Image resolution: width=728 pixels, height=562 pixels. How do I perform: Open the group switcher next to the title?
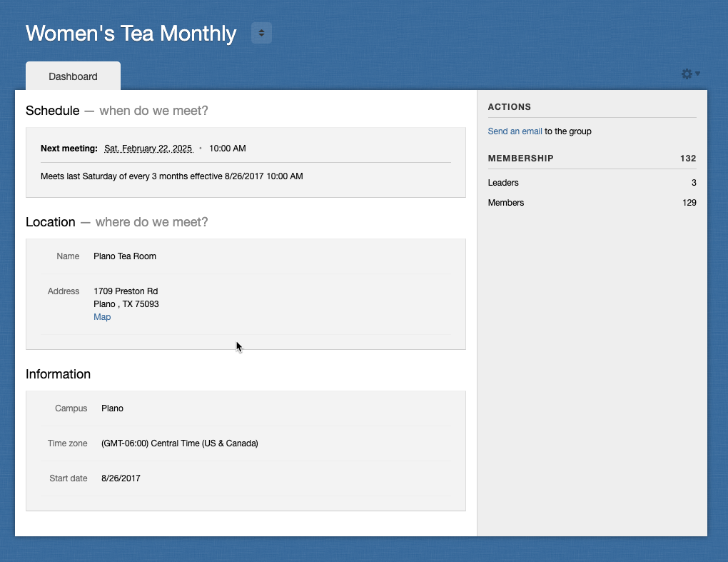pos(261,33)
